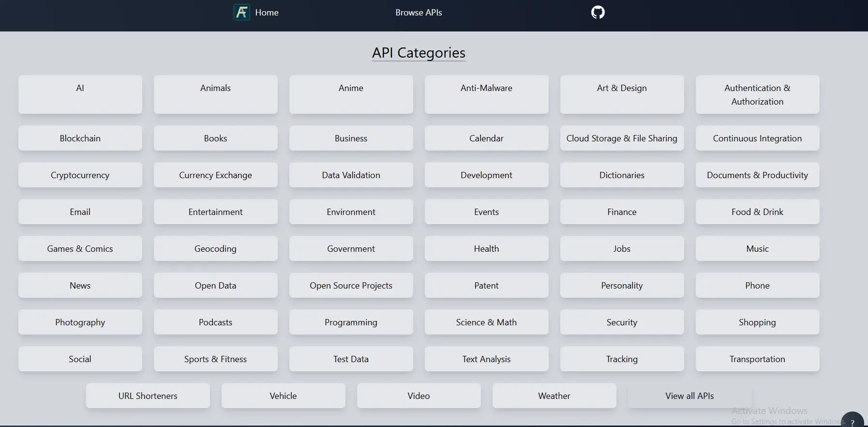Open Authentication & Authorization category

pos(758,94)
